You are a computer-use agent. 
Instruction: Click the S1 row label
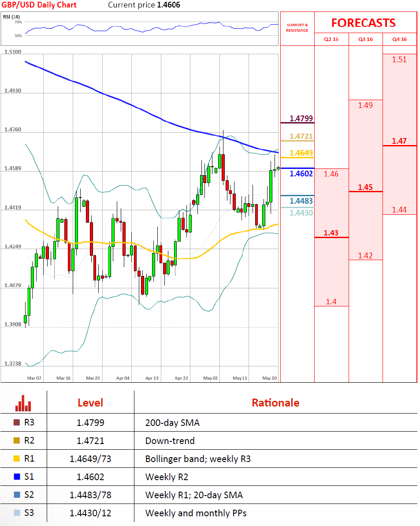29,477
